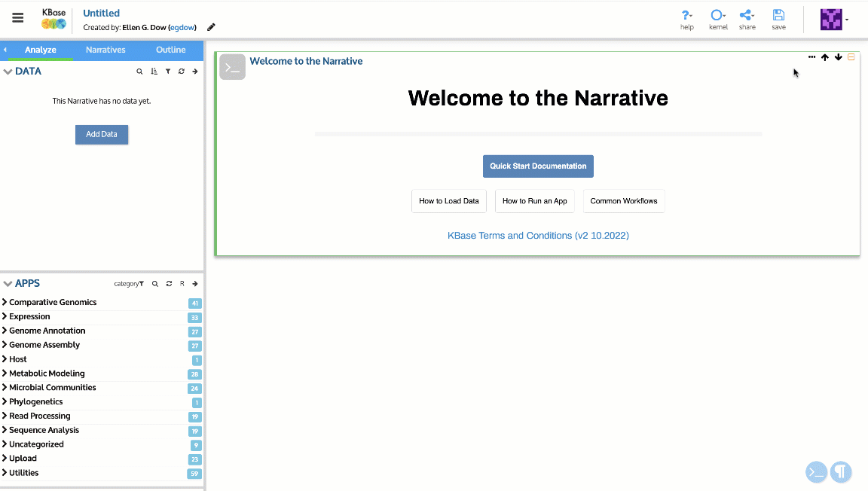Add a new markdown cell
The image size is (868, 491).
pos(841,472)
